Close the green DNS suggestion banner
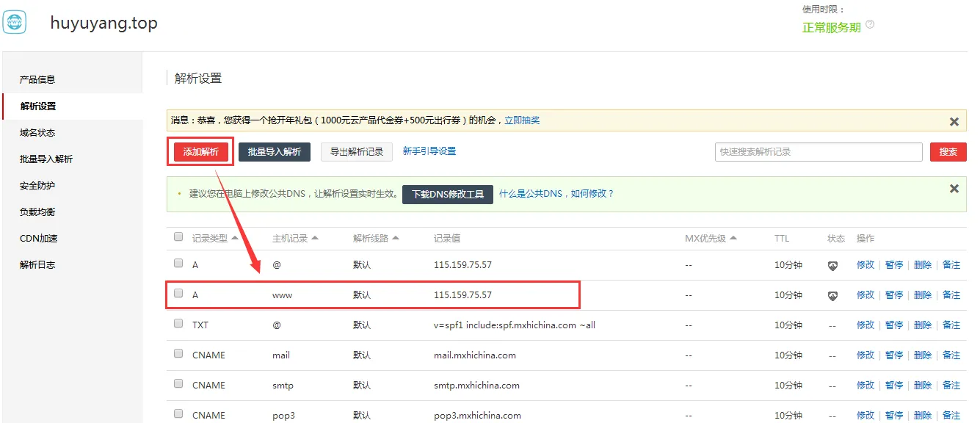Screen dimensions: 980x423 (x=954, y=189)
